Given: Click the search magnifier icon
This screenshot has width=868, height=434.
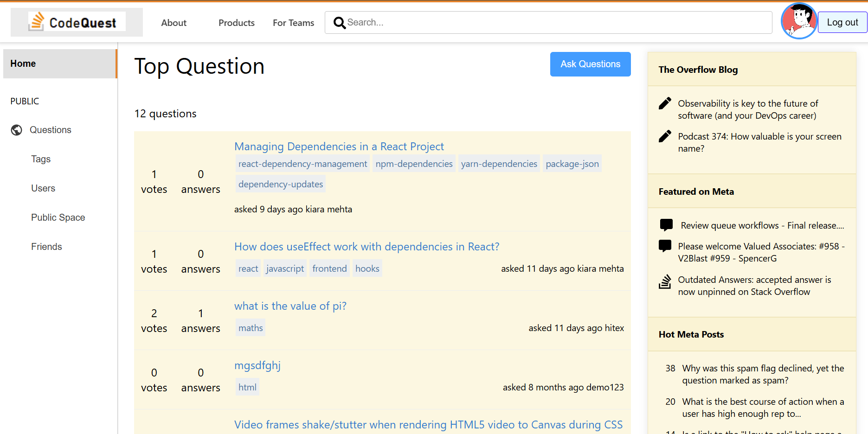Looking at the screenshot, I should [x=340, y=23].
